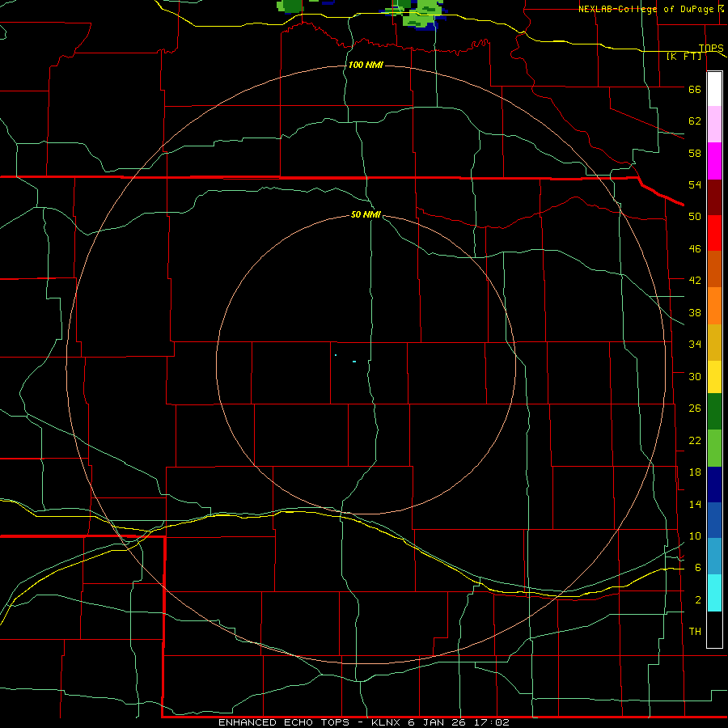Click the legend value '54'
The width and height of the screenshot is (728, 728).
point(695,184)
